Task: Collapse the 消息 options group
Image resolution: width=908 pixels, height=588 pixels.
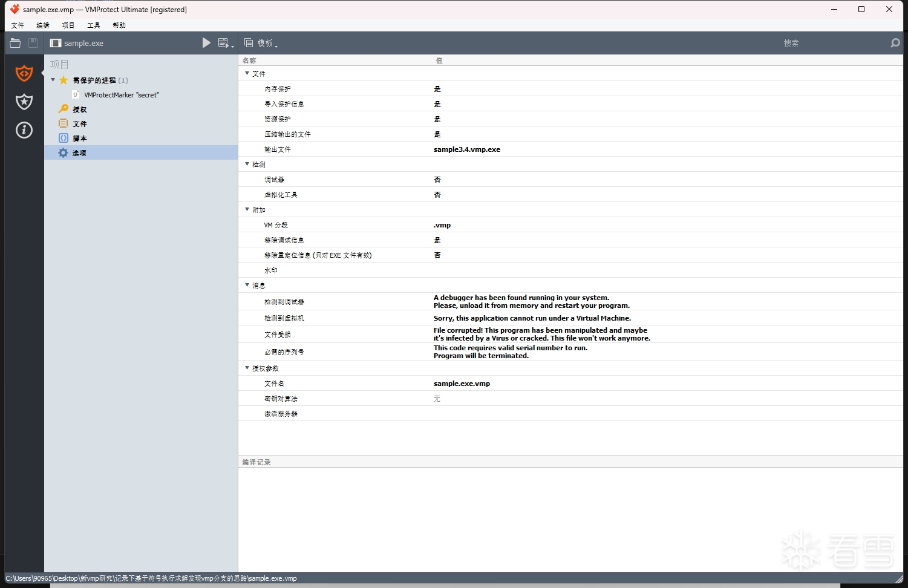Action: coord(247,285)
